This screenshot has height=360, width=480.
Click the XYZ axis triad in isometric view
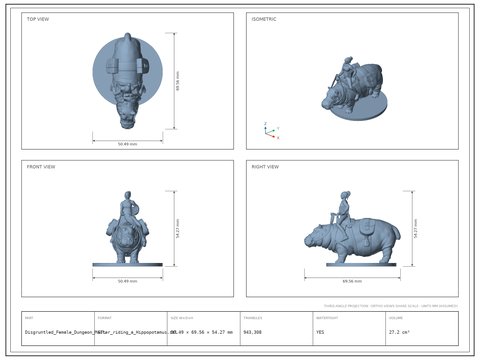point(272,130)
